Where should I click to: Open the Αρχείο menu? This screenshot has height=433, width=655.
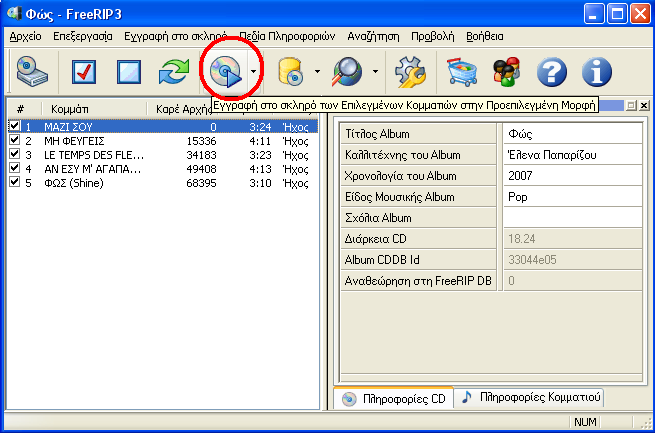point(25,37)
